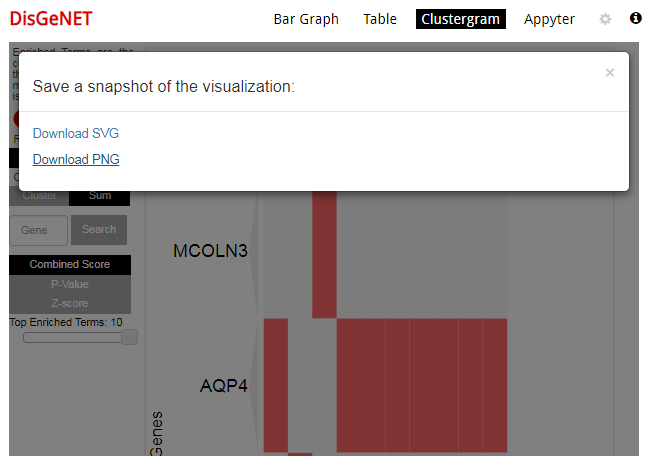This screenshot has height=456, width=665.
Task: Click the Top Enriched Terms slider handle
Action: point(129,338)
